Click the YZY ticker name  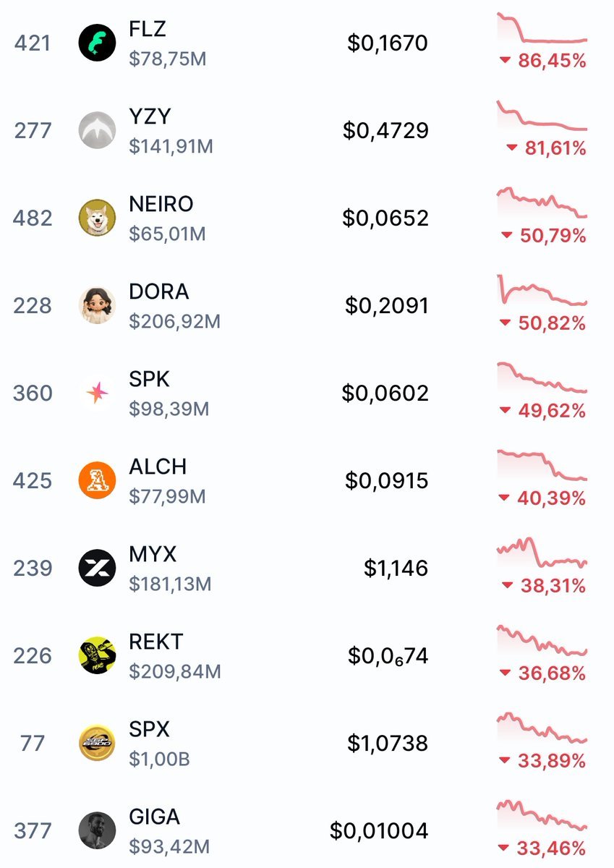pos(150,116)
